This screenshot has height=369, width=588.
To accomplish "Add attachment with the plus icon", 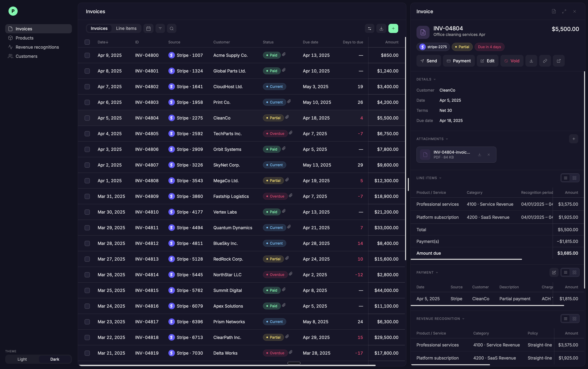I will coord(574,139).
